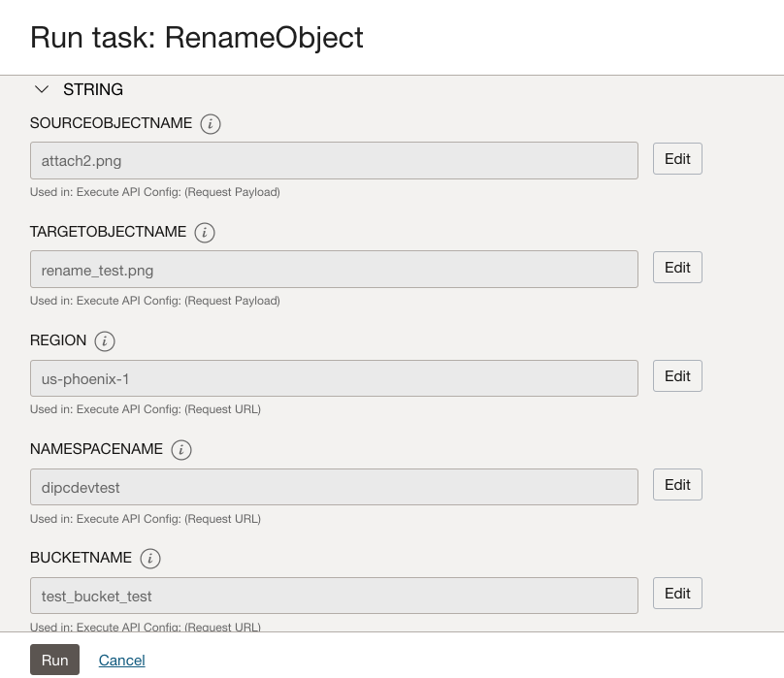The width and height of the screenshot is (784, 678).
Task: Click the dipcdevtest namespace field
Action: 334,487
